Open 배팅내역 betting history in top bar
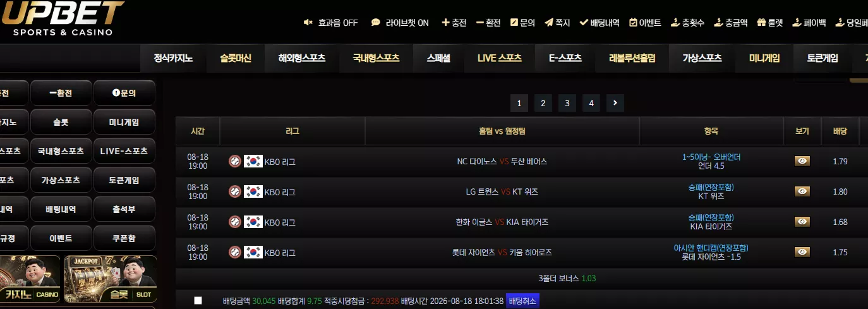The height and width of the screenshot is (309, 868). pos(600,22)
